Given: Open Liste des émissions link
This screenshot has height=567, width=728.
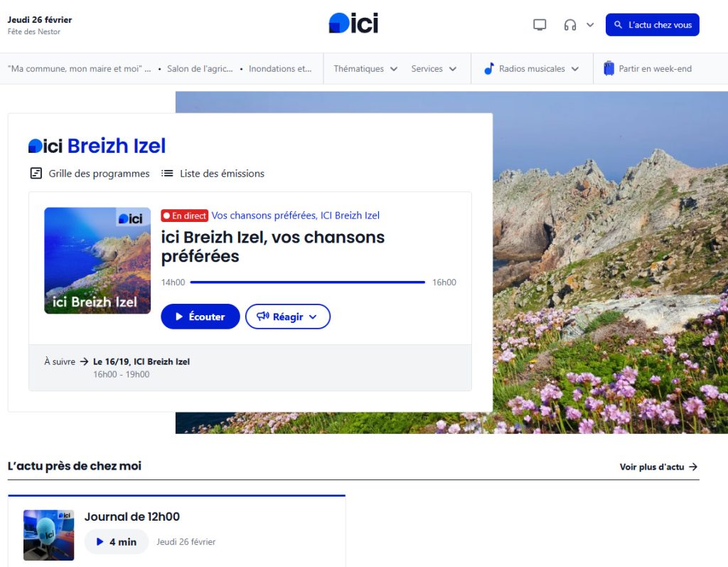Looking at the screenshot, I should pos(222,174).
